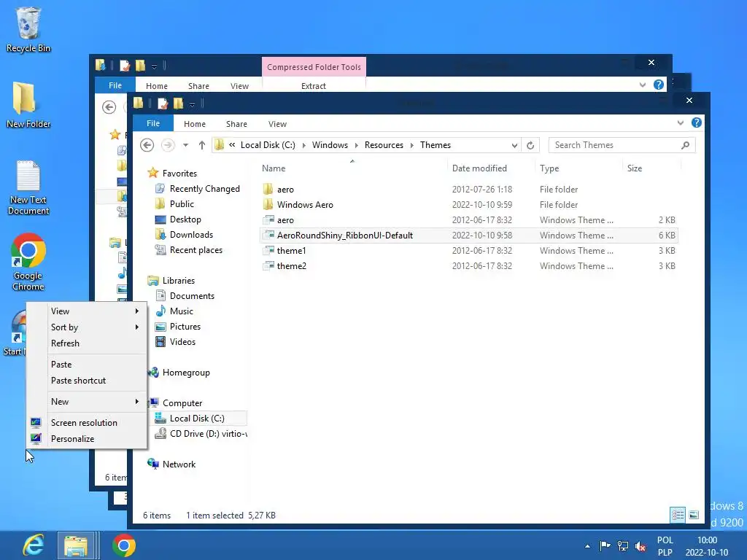Choose Personalize from the context menu

[x=86, y=438]
